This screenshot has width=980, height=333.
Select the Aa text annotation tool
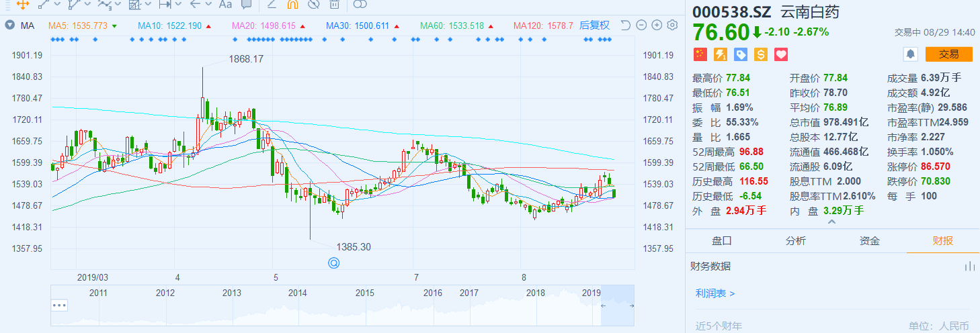coord(225,4)
